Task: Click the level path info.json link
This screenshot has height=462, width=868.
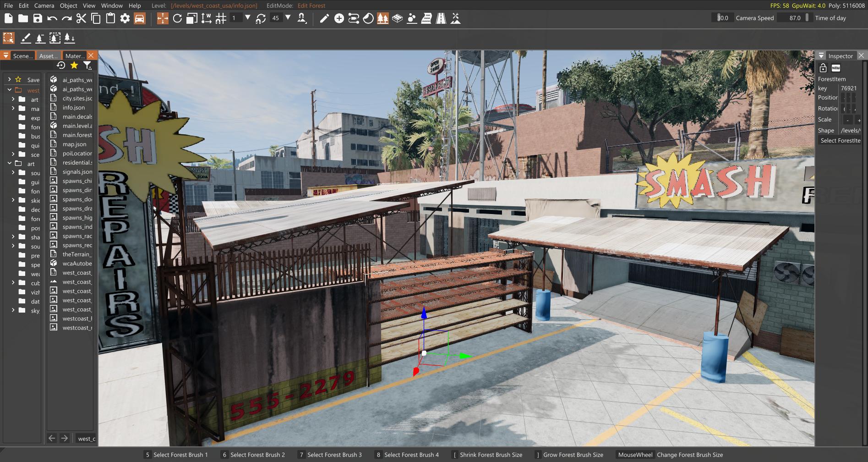Action: [214, 5]
